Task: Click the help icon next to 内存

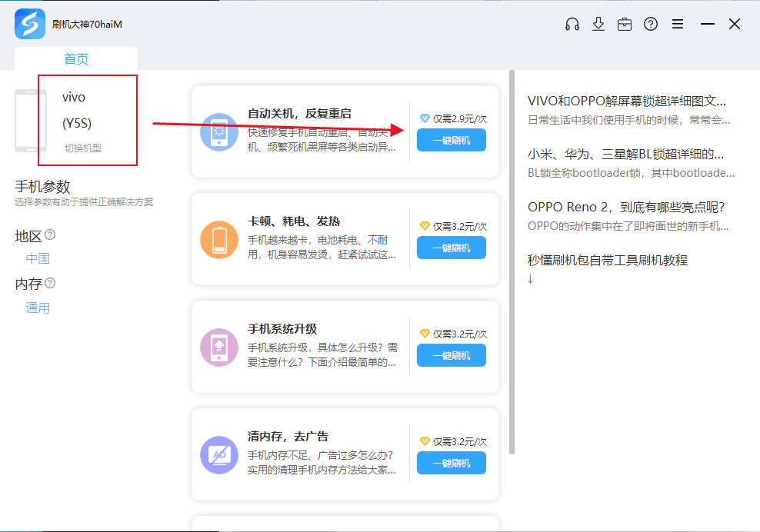Action: (x=50, y=283)
